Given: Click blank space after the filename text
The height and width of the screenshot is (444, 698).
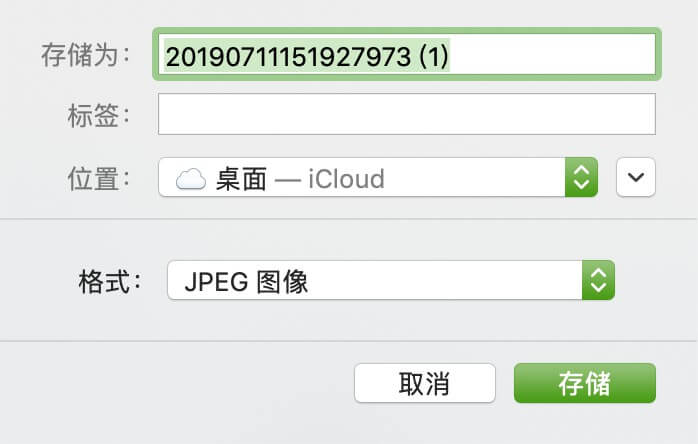Looking at the screenshot, I should [552, 55].
